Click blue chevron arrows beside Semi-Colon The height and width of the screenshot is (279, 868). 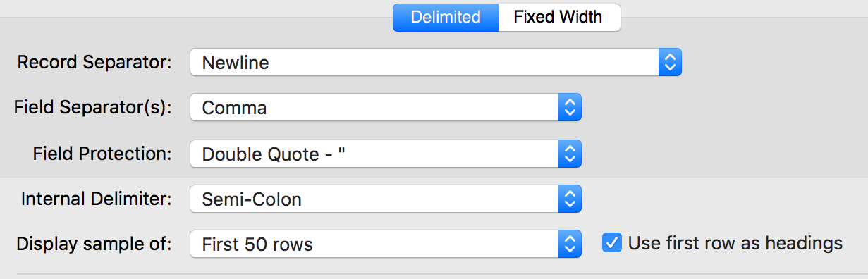[x=570, y=199]
